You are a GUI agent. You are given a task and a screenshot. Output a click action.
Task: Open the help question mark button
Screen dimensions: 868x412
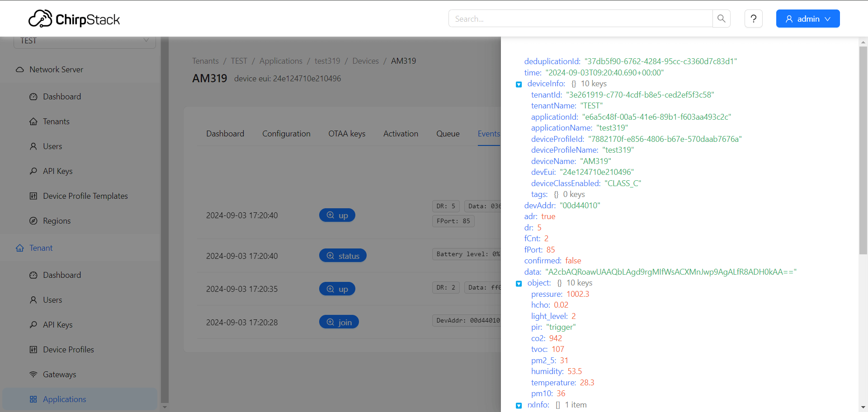tap(754, 19)
